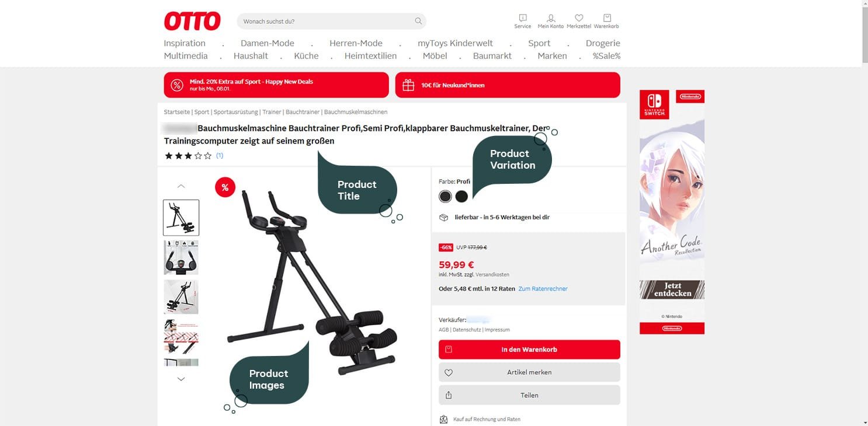
Task: Click the red percent sale badge
Action: click(x=225, y=187)
